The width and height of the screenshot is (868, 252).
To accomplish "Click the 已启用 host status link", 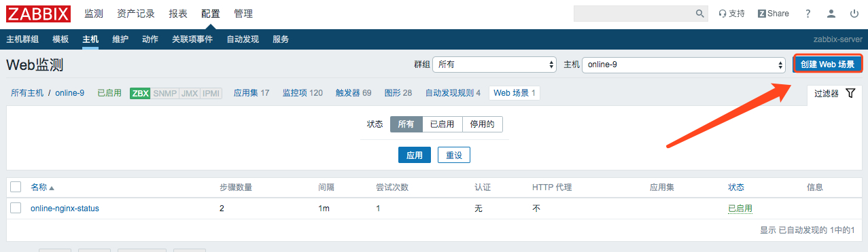I will [x=109, y=93].
